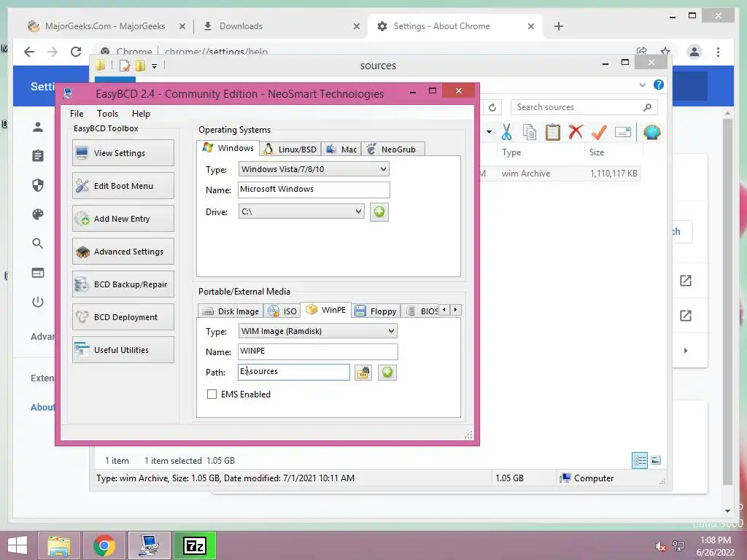Image resolution: width=747 pixels, height=560 pixels.
Task: Switch to BIOS media tab
Action: click(421, 311)
